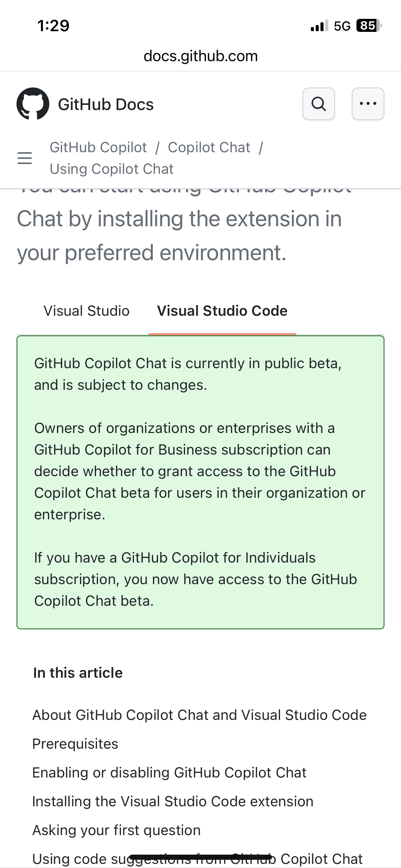Select the Visual Studio Code tab
Viewport: 401px width, 868px height.
click(222, 311)
